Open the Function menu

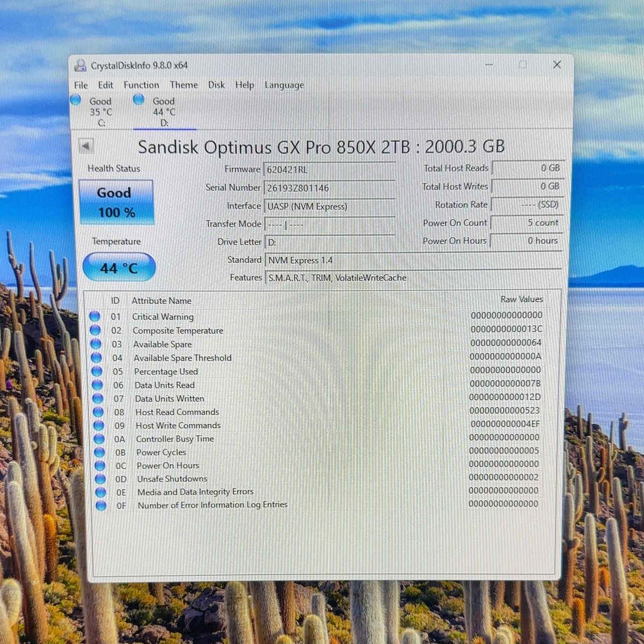(x=141, y=85)
